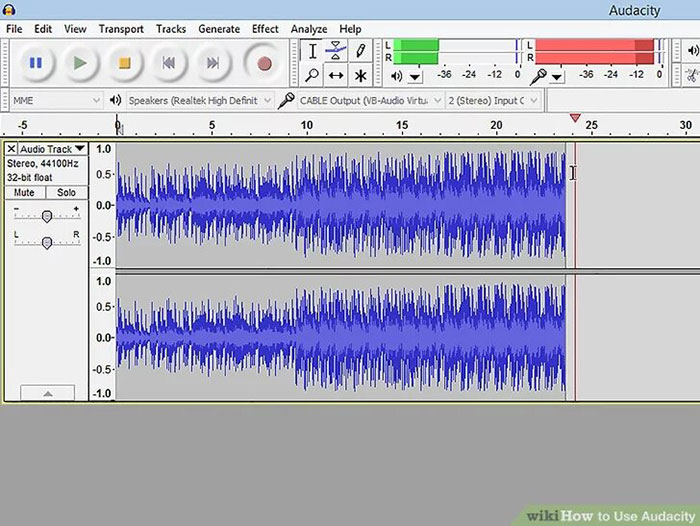Select the Envelope tool
The width and height of the screenshot is (700, 526).
[x=337, y=51]
